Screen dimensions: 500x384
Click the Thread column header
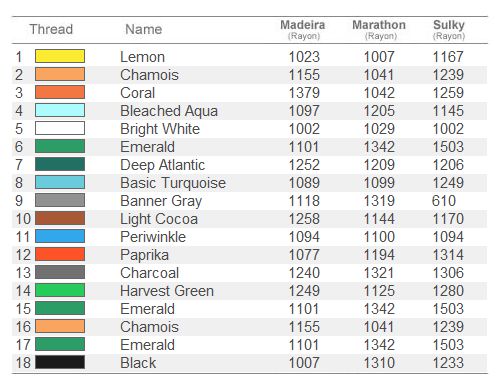tap(51, 29)
